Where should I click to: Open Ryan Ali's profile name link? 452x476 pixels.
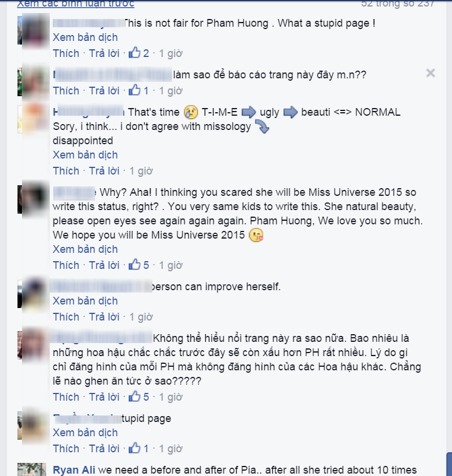click(74, 469)
